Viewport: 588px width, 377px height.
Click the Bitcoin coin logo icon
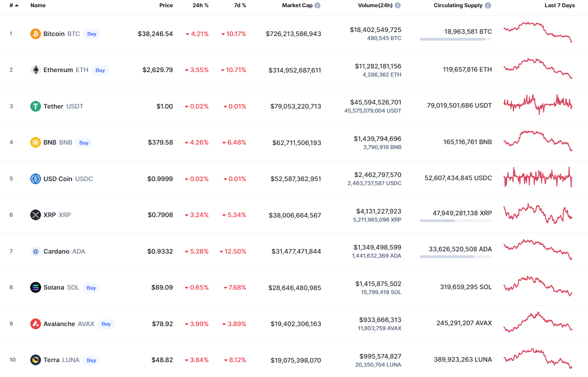tap(35, 34)
